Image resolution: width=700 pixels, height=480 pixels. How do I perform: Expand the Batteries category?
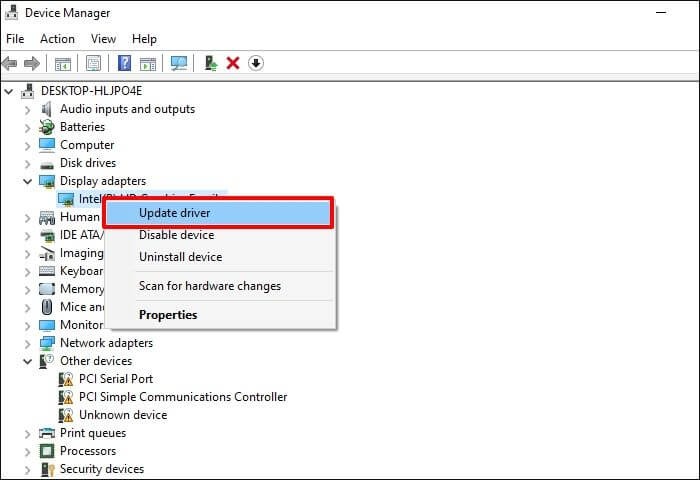pos(28,128)
